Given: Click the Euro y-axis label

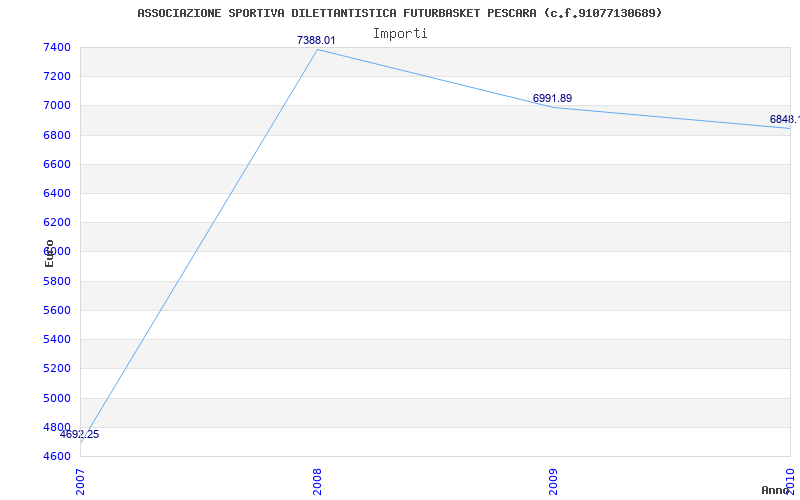Looking at the screenshot, I should 49,253.
